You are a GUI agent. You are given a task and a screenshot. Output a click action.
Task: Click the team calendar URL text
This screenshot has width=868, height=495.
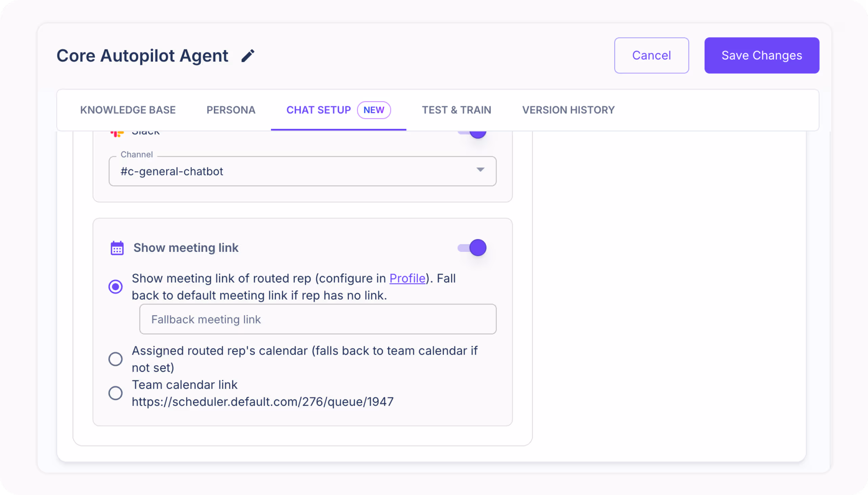(262, 401)
